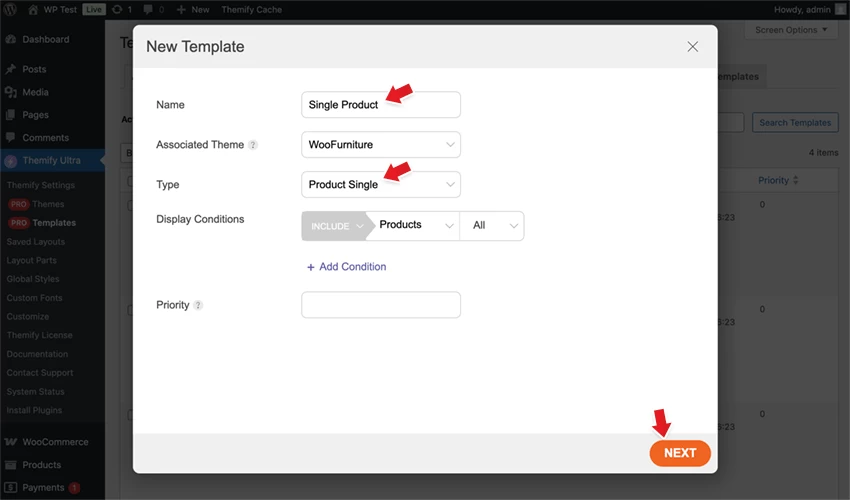The height and width of the screenshot is (500, 850).
Task: Expand Screen Options panel
Action: pyautogui.click(x=791, y=30)
